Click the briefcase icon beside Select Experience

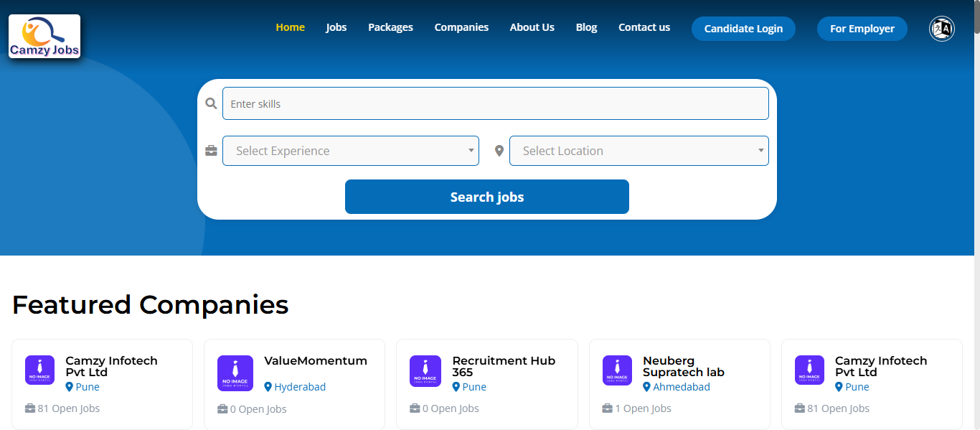pyautogui.click(x=211, y=151)
